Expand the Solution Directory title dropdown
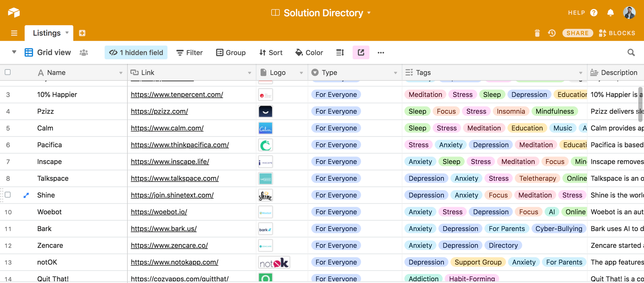644x283 pixels. tap(369, 13)
